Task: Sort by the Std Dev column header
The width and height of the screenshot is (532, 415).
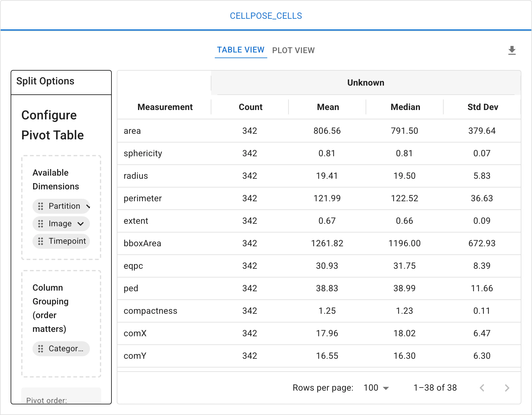Action: click(x=483, y=107)
